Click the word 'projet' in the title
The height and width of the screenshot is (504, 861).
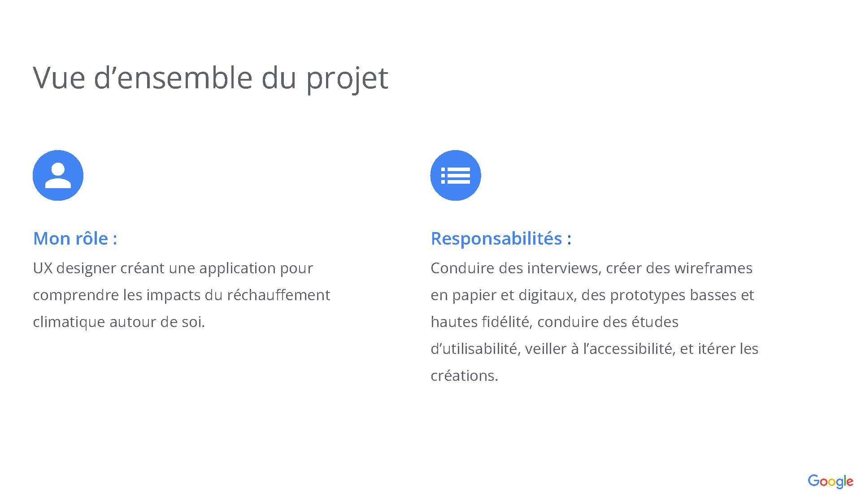point(347,78)
